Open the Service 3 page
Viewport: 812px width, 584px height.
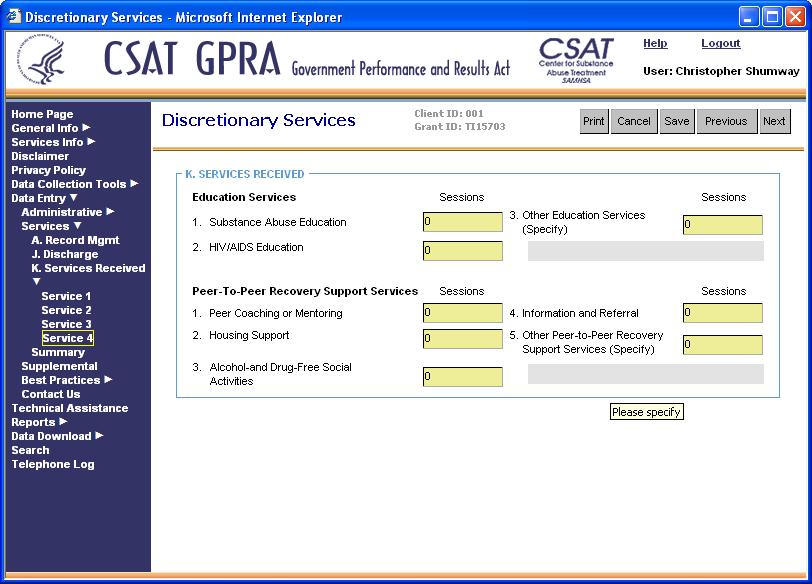point(66,324)
